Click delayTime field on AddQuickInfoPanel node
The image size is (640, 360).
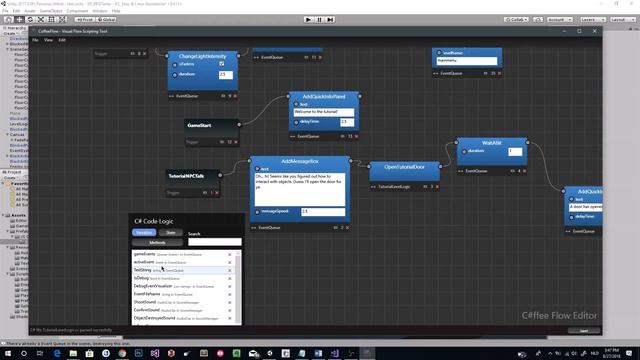pos(347,122)
